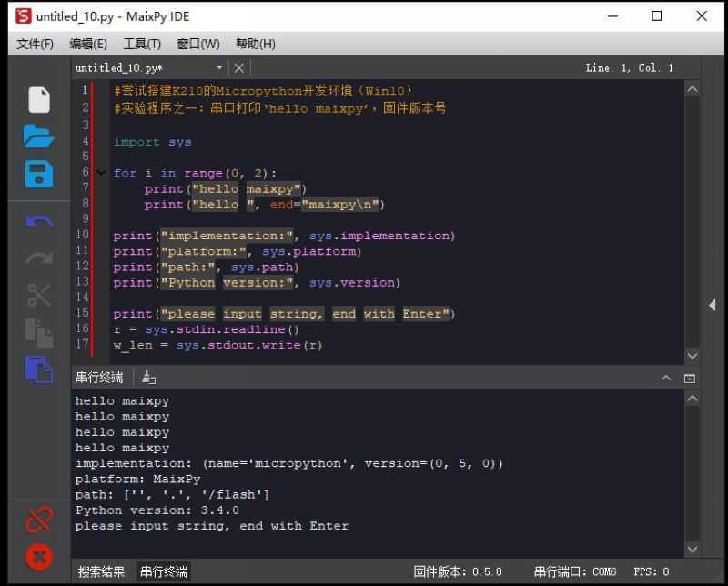The height and width of the screenshot is (586, 728).
Task: Click the MaixPy IDE title bar logo
Action: click(24, 16)
